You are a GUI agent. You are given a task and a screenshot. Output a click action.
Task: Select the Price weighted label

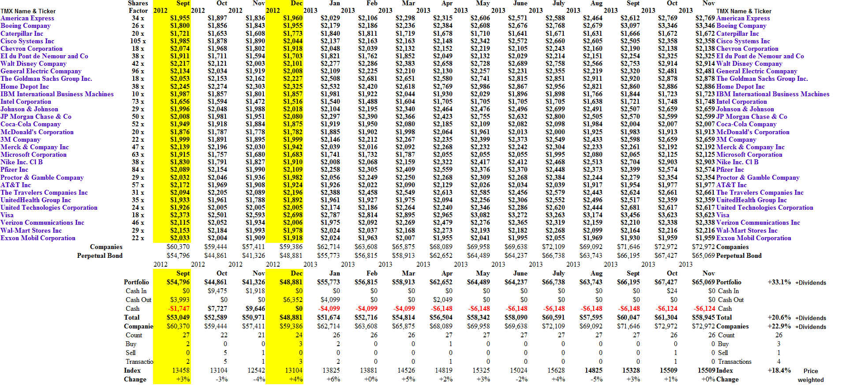click(x=810, y=375)
